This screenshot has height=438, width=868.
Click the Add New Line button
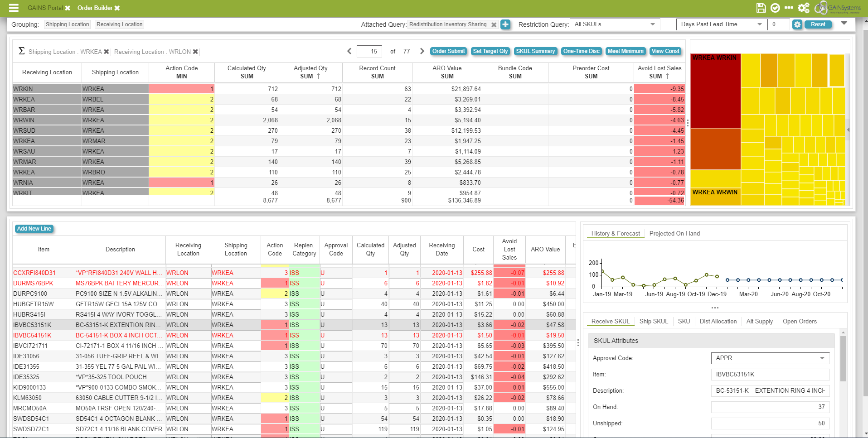34,229
